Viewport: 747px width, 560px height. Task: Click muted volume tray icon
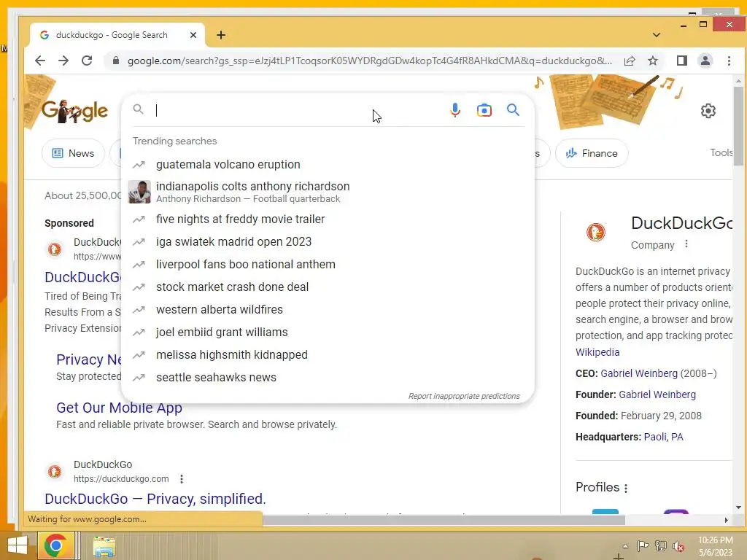click(x=678, y=546)
